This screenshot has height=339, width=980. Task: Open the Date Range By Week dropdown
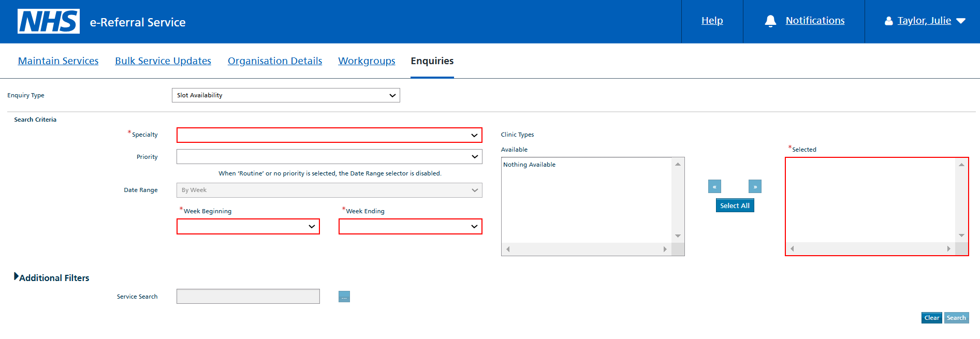click(x=329, y=190)
